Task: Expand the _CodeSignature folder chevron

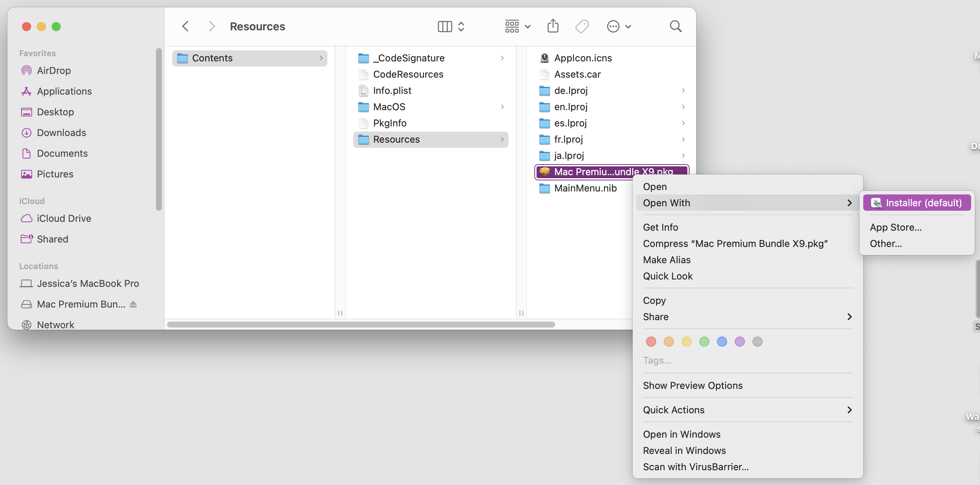Action: (x=502, y=58)
